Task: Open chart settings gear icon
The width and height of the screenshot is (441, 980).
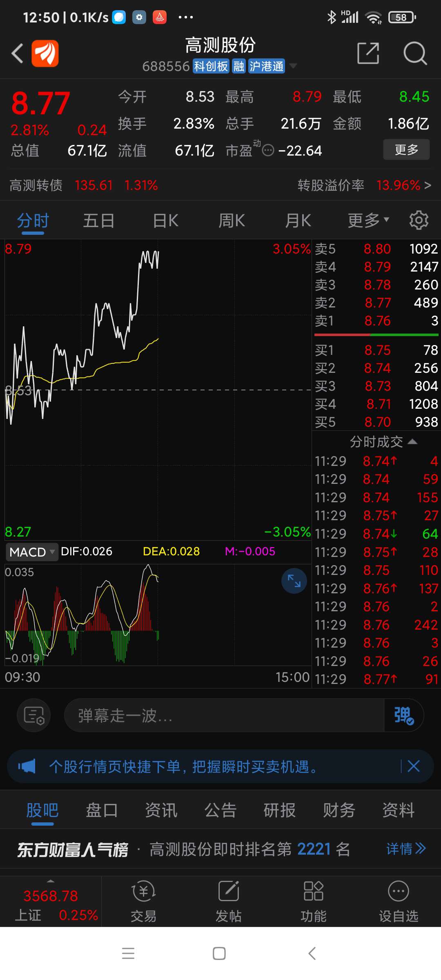Action: pos(419,220)
